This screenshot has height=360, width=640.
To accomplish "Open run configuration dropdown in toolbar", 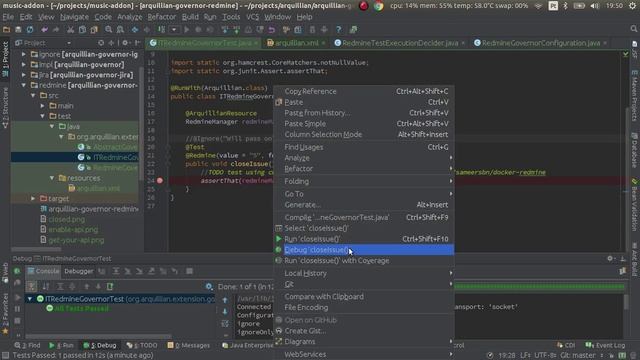I will tap(174, 29).
